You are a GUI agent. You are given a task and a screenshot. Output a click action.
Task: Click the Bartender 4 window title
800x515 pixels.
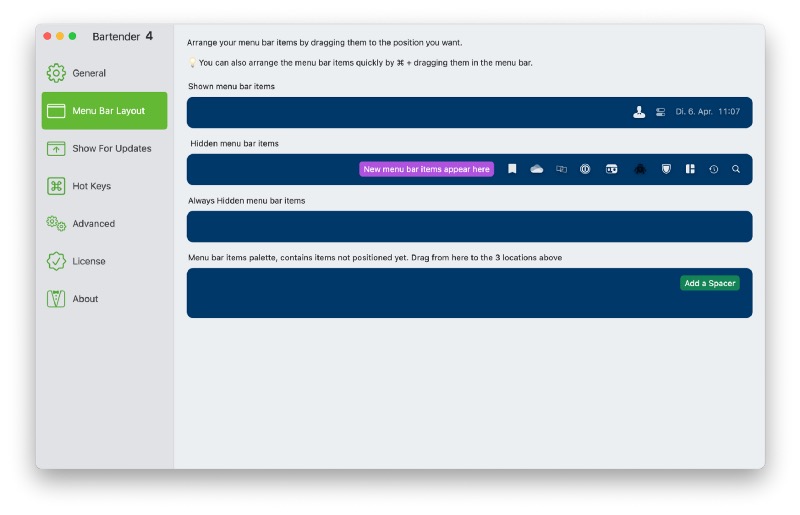click(122, 36)
